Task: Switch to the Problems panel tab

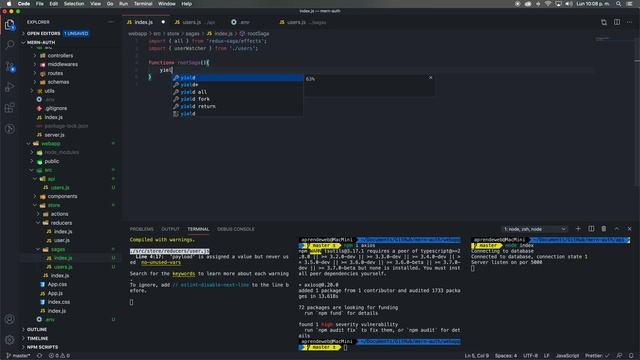Action: pyautogui.click(x=142, y=229)
